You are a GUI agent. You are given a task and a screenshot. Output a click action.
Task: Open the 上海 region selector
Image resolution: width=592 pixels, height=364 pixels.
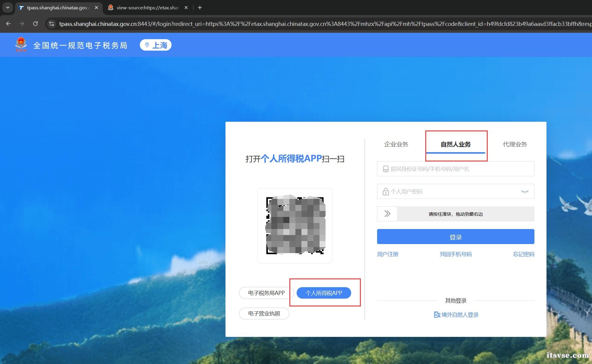[156, 45]
